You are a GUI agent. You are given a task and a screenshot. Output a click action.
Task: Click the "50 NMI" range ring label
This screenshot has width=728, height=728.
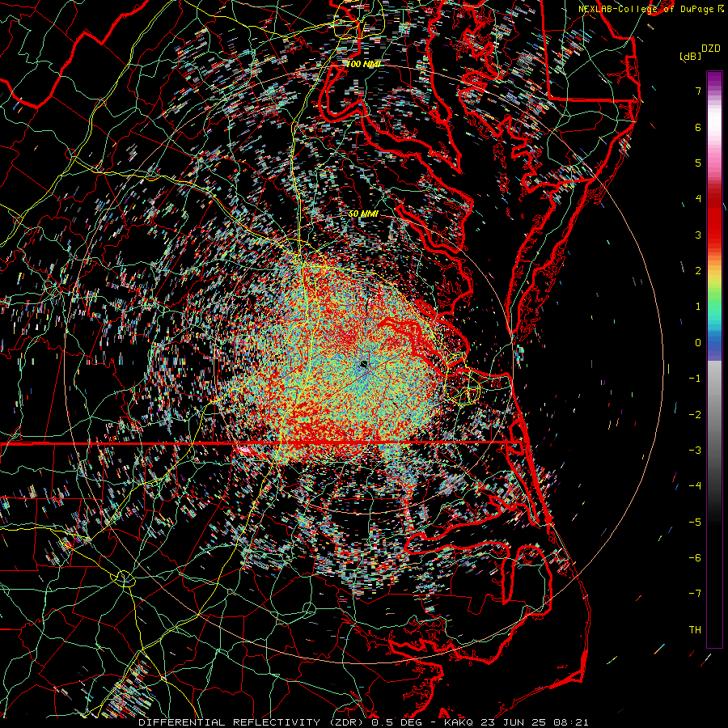coord(363,214)
